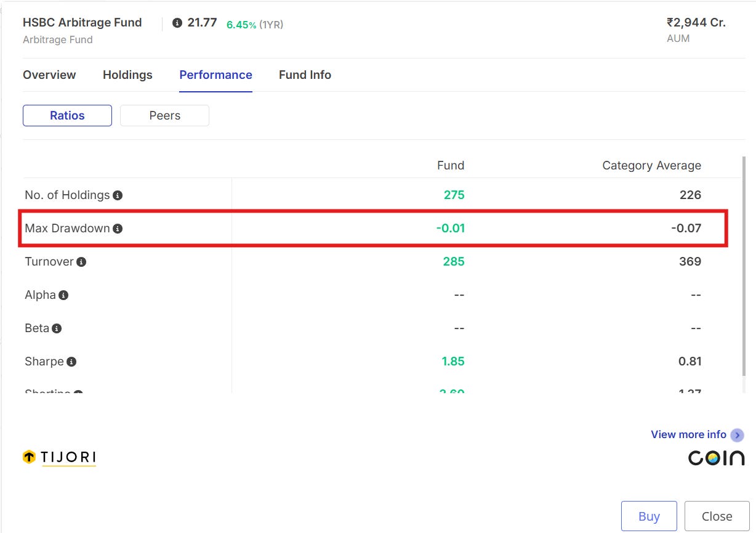This screenshot has height=533, width=756.
Task: Click info icon beside Turnover
Action: pyautogui.click(x=81, y=262)
